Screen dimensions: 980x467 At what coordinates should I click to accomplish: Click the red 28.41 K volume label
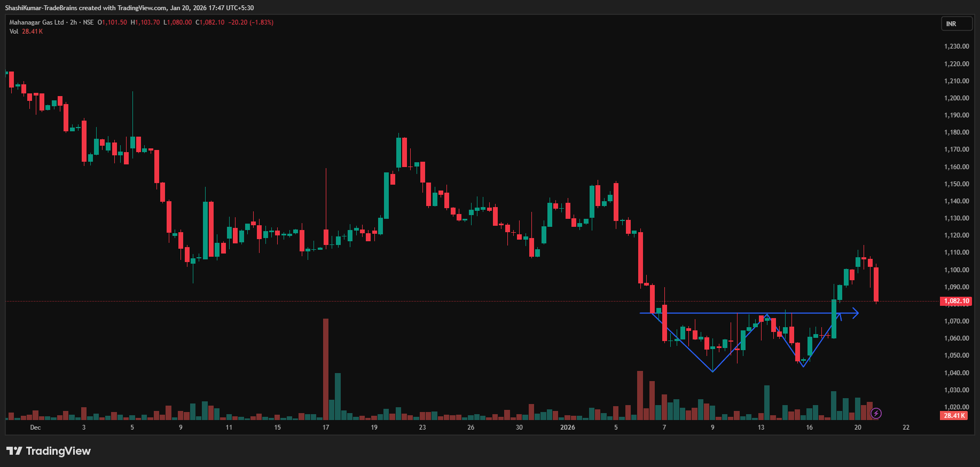click(x=954, y=416)
